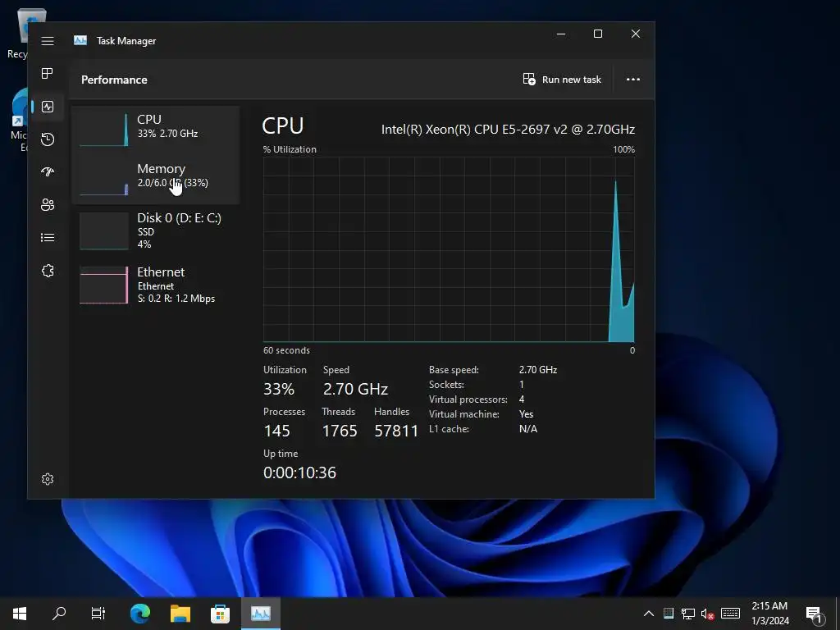Select the Disk 0 SSD entry

pyautogui.click(x=155, y=231)
